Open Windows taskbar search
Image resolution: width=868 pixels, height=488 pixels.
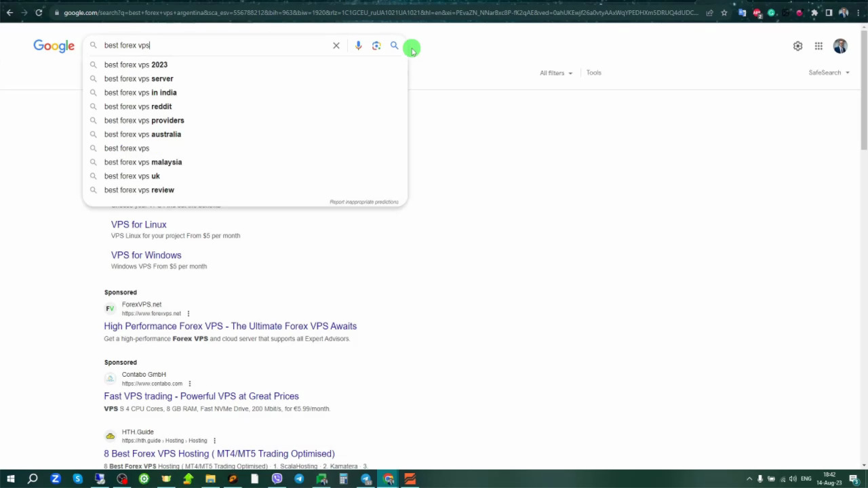pyautogui.click(x=33, y=479)
